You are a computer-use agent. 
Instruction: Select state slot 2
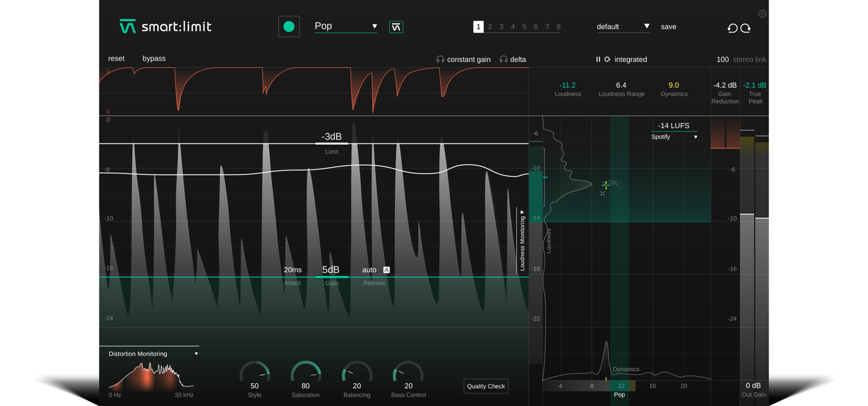pyautogui.click(x=490, y=27)
